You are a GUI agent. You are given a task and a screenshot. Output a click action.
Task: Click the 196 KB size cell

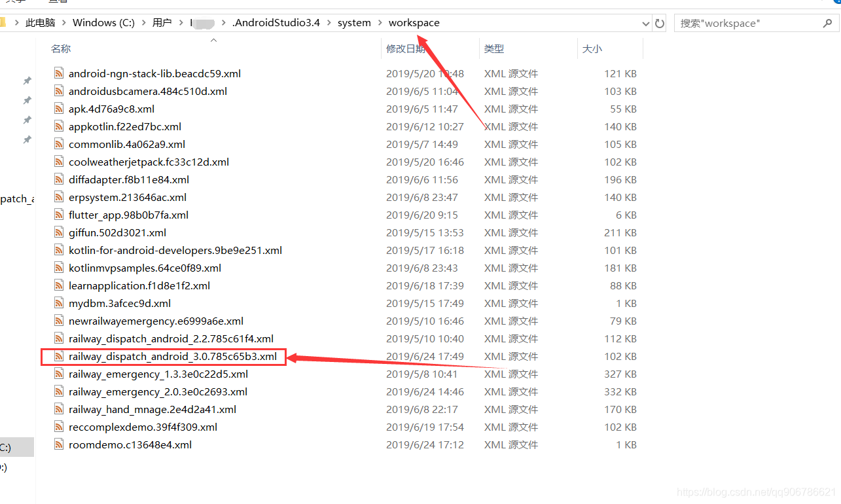click(620, 179)
